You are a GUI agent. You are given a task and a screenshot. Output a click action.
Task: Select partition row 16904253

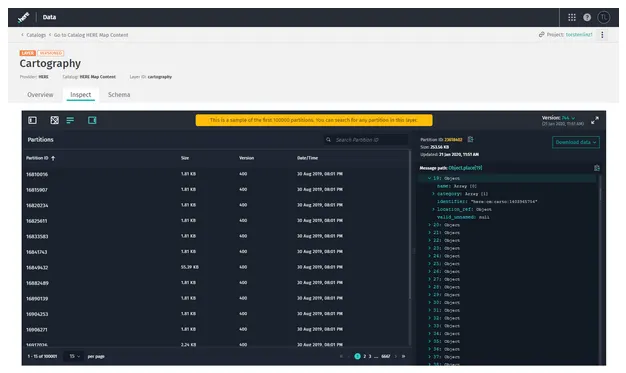tap(216, 314)
